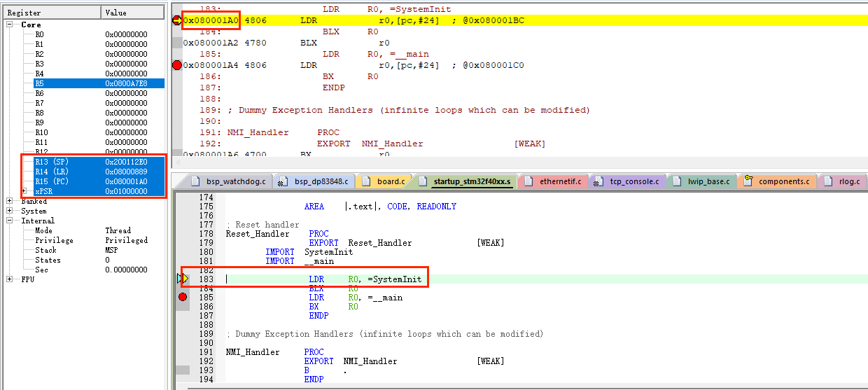Expand the Banked register group
Image resolution: width=868 pixels, height=390 pixels.
click(10, 201)
